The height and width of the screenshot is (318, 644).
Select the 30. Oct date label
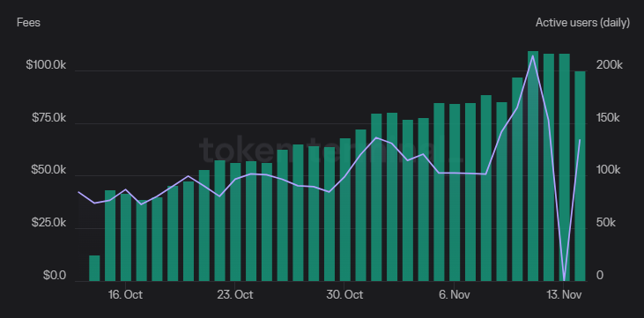tap(345, 294)
